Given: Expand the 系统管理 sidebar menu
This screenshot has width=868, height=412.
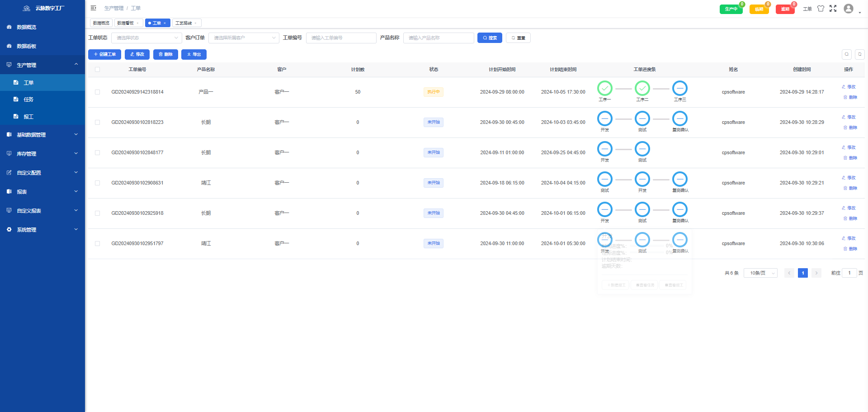Looking at the screenshot, I should [x=42, y=230].
